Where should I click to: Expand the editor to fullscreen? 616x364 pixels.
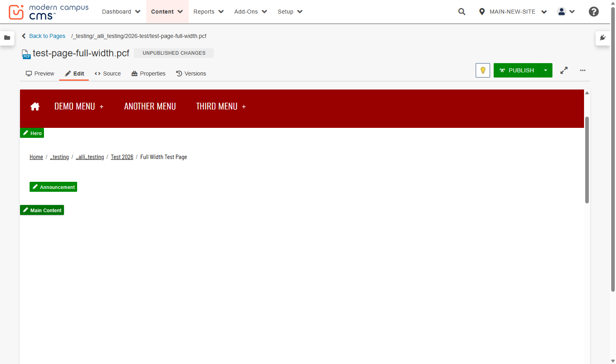tap(564, 70)
